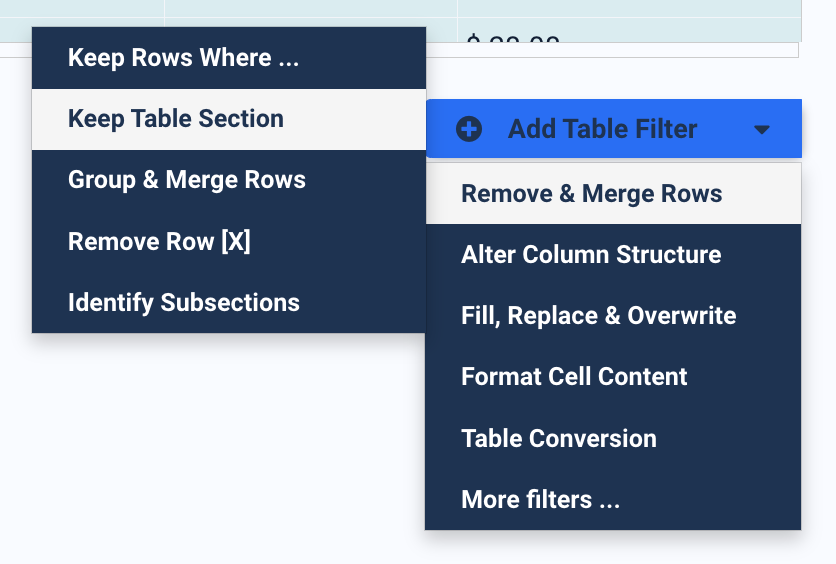The width and height of the screenshot is (836, 564).
Task: Open the Add Table Filter button
Action: pyautogui.click(x=614, y=128)
